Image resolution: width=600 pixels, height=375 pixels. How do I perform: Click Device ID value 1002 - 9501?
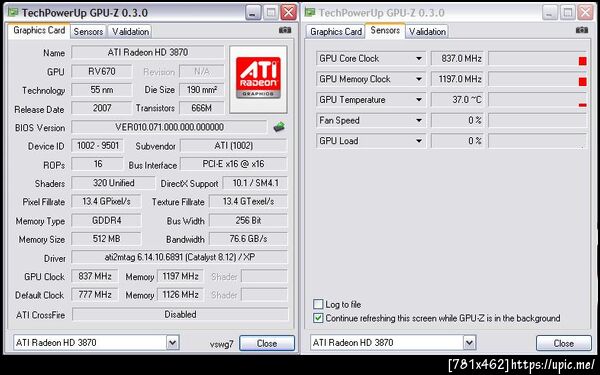point(98,145)
